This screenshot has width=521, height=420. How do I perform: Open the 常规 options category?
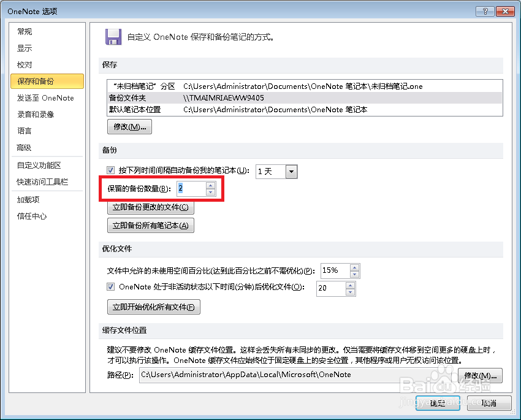[x=47, y=31]
